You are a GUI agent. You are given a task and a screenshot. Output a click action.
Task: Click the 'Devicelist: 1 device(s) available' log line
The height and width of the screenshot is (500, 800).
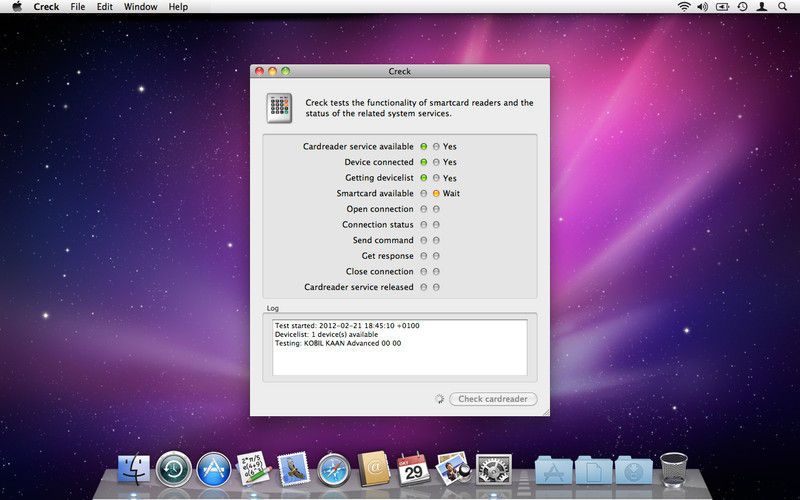(x=327, y=335)
